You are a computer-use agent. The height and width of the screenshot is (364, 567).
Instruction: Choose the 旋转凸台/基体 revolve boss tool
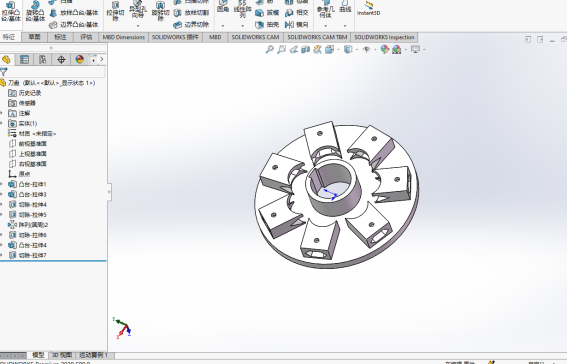click(35, 12)
